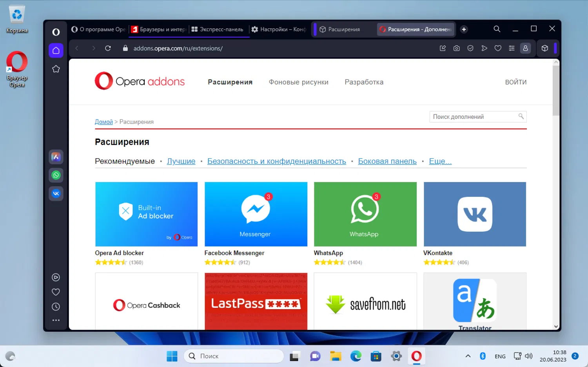Submit search with the add-ons magnifier icon
The width and height of the screenshot is (588, 367).
coord(521,116)
